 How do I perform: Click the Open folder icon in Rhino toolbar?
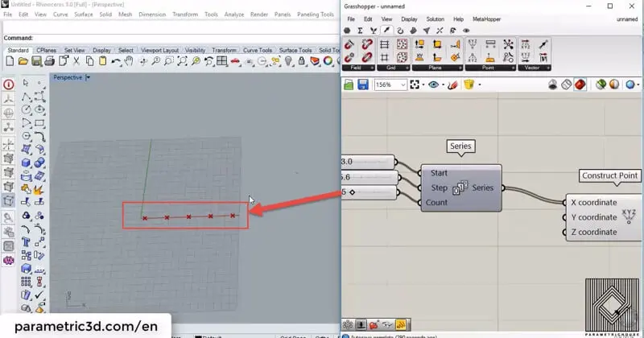pos(23,61)
